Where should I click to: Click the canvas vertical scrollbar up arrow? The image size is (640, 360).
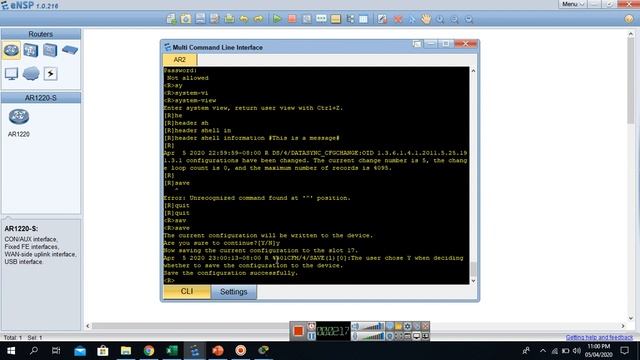(631, 35)
